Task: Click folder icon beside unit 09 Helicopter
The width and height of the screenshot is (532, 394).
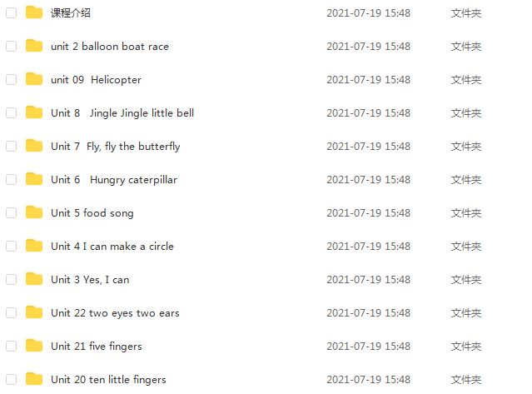Action: click(34, 79)
